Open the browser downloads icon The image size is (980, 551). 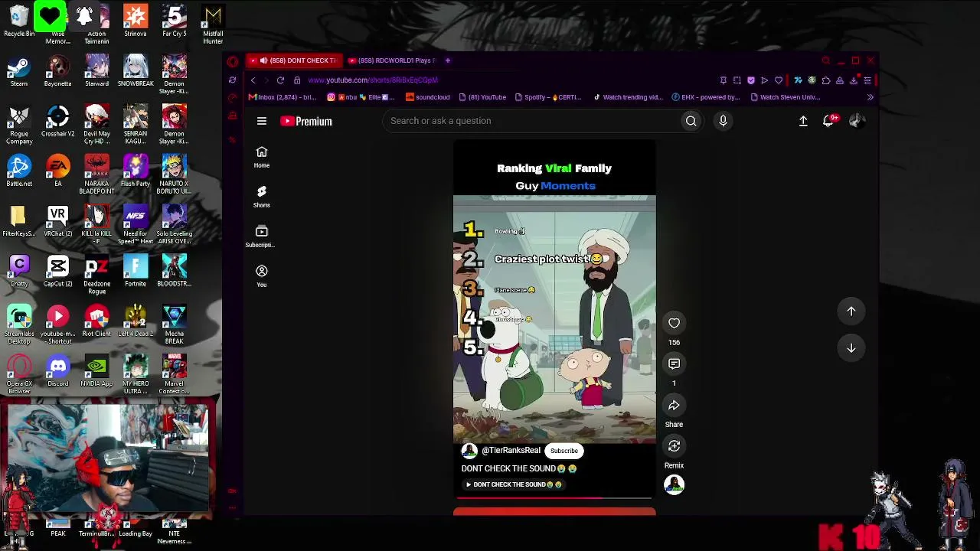(854, 80)
